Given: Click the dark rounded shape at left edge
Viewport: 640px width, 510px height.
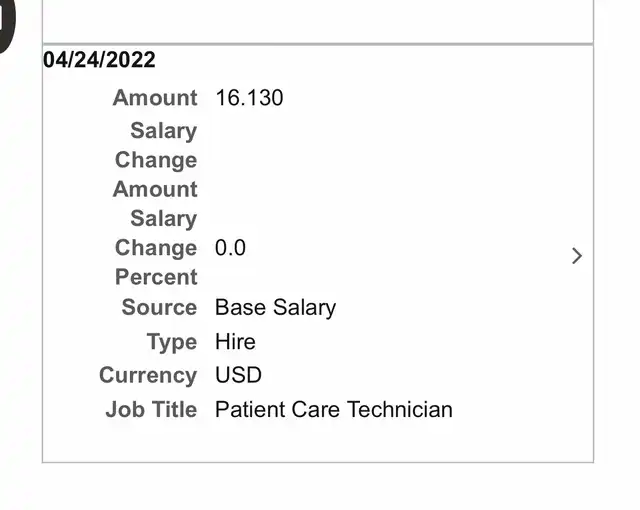Looking at the screenshot, I should [8, 25].
